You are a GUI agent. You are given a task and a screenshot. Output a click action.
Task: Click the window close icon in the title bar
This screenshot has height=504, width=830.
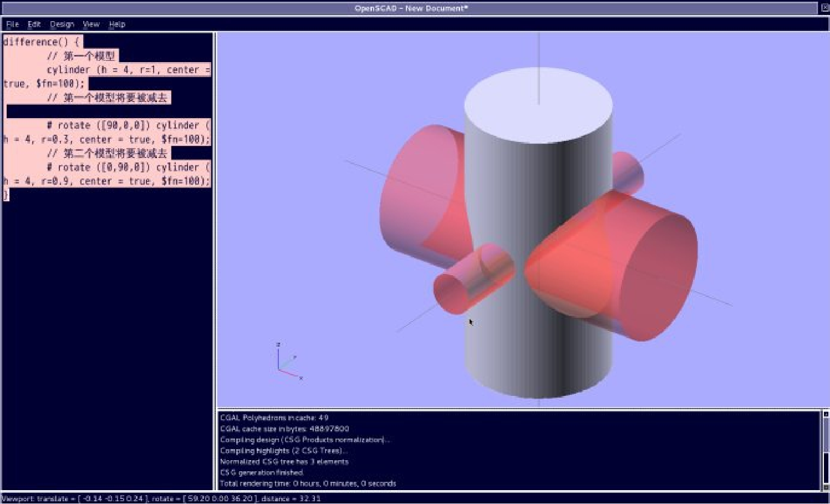(x=825, y=8)
